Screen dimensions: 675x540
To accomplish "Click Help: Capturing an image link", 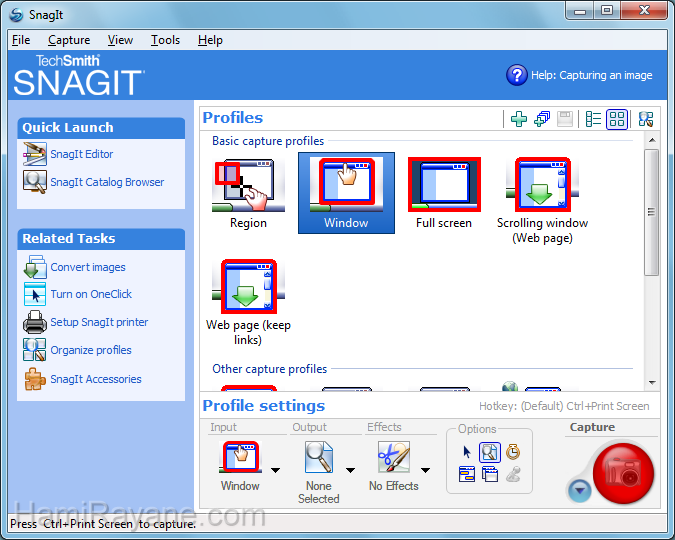I will [x=591, y=75].
